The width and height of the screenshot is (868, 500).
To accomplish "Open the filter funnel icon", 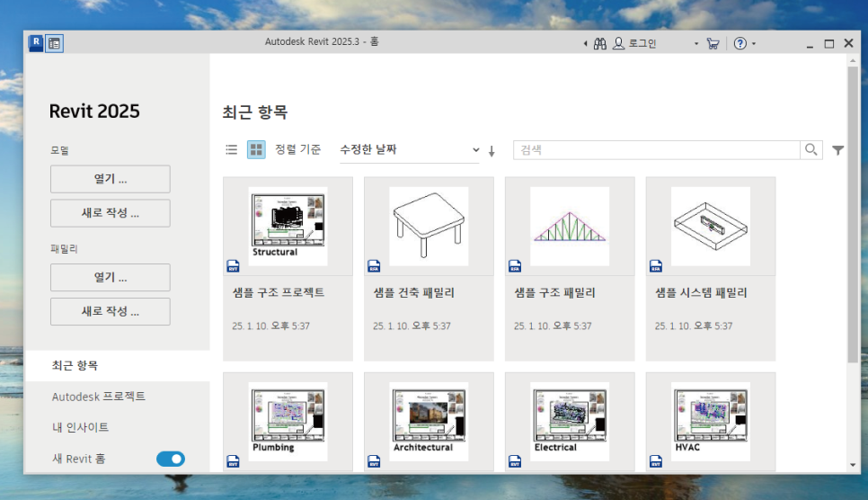I will point(838,149).
